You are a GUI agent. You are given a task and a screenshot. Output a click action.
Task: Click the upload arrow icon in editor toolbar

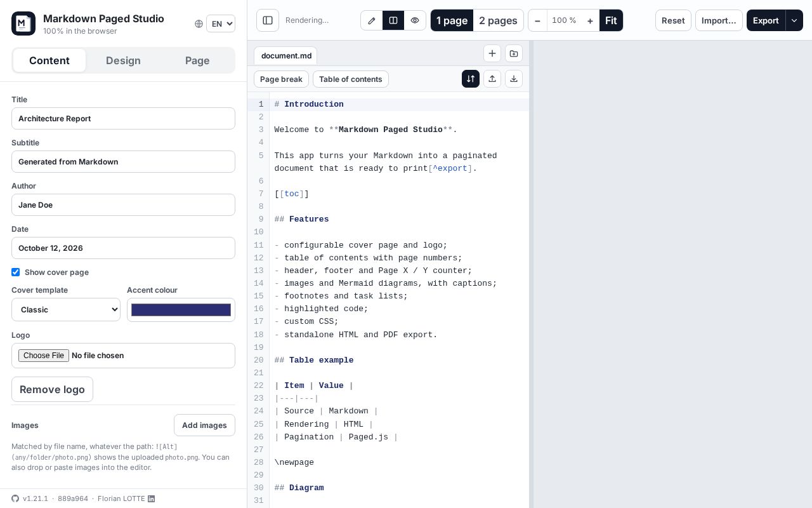click(492, 79)
